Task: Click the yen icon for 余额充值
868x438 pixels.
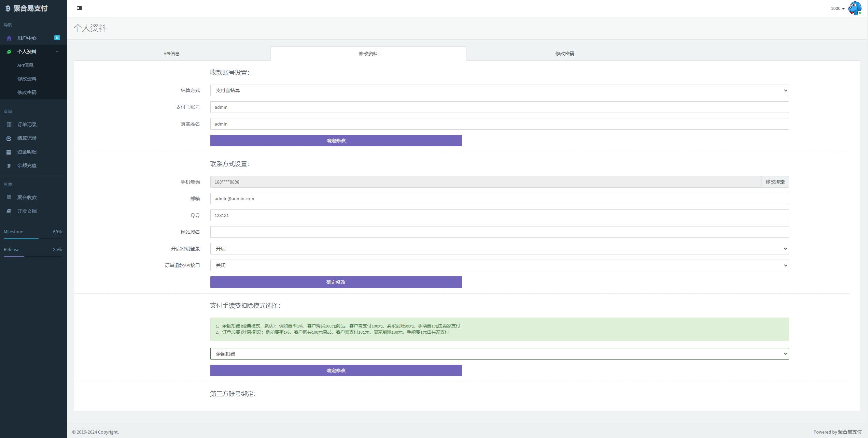Action: (9, 166)
